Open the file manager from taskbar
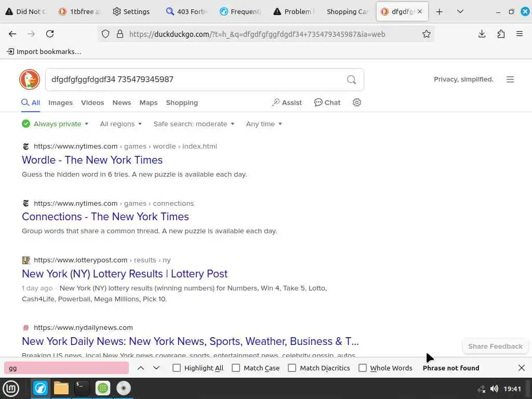 coord(61,389)
